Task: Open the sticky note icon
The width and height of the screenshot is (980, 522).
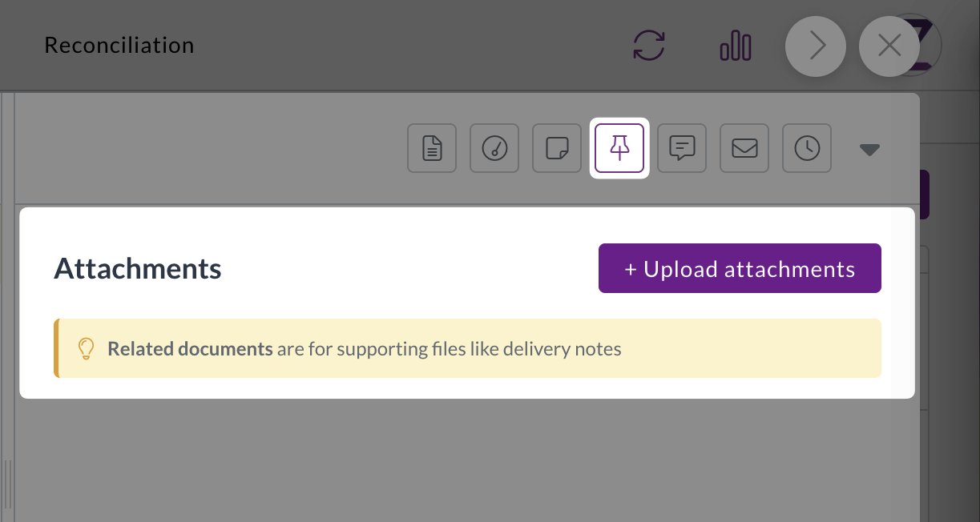Action: click(557, 148)
